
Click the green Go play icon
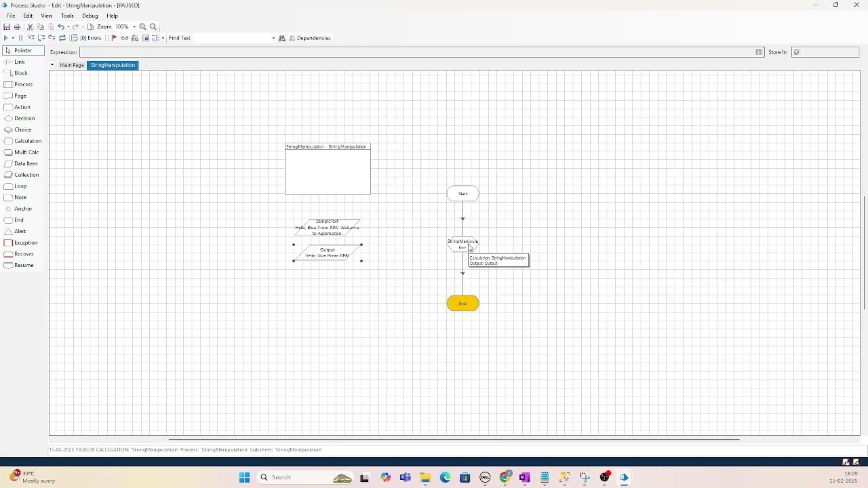pyautogui.click(x=6, y=38)
